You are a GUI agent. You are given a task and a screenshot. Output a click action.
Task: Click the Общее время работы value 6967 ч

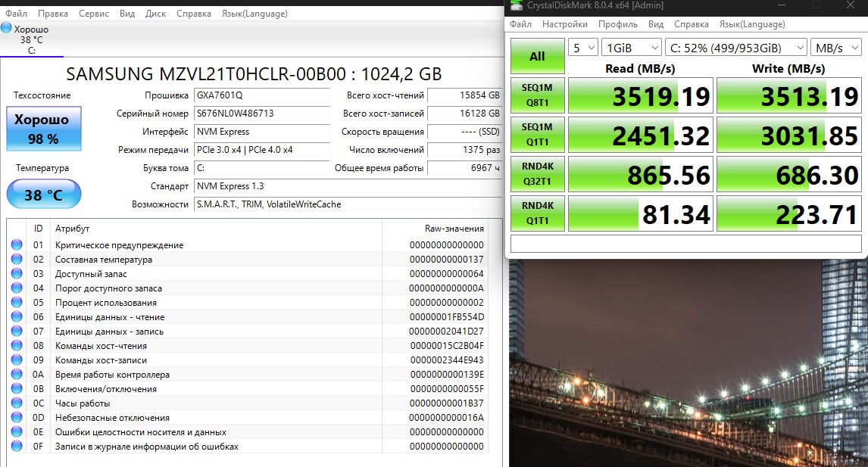pyautogui.click(x=465, y=168)
